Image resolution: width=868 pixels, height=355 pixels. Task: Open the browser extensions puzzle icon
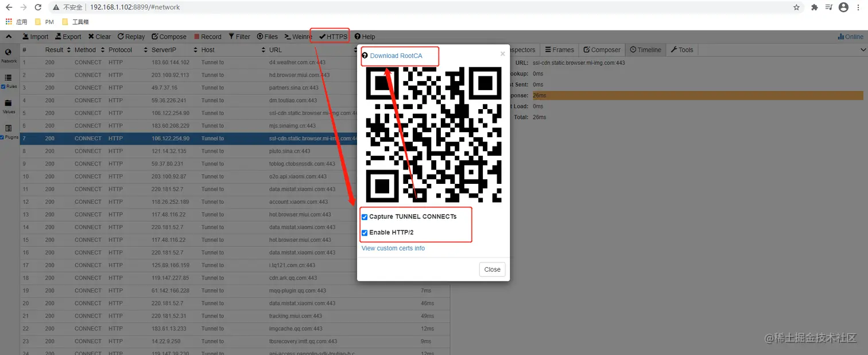point(814,7)
